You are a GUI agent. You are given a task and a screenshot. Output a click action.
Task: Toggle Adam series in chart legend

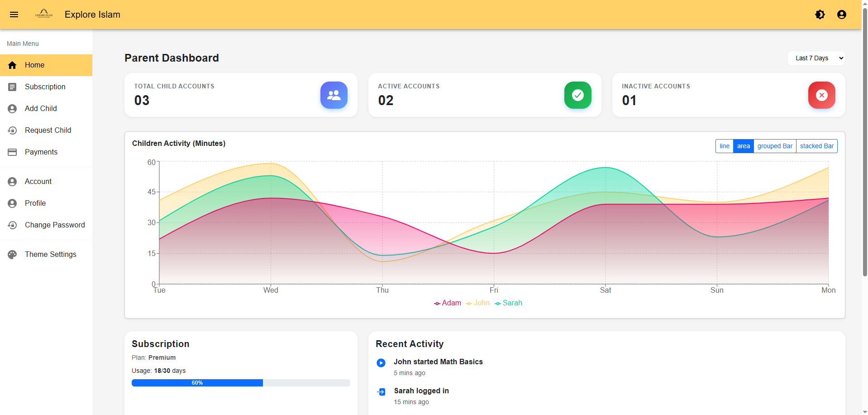448,303
